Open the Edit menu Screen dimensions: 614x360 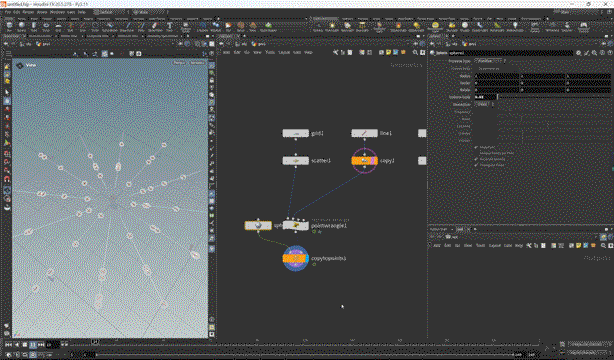click(x=16, y=12)
